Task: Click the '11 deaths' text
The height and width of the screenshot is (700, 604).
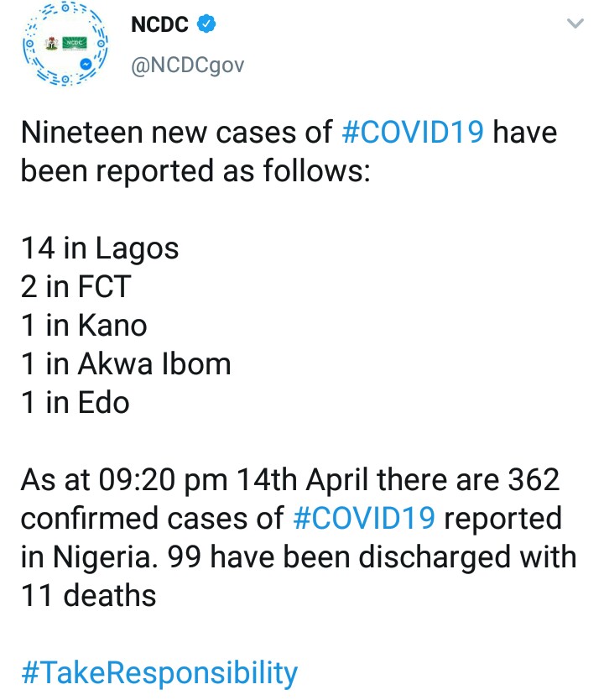Action: click(x=88, y=596)
